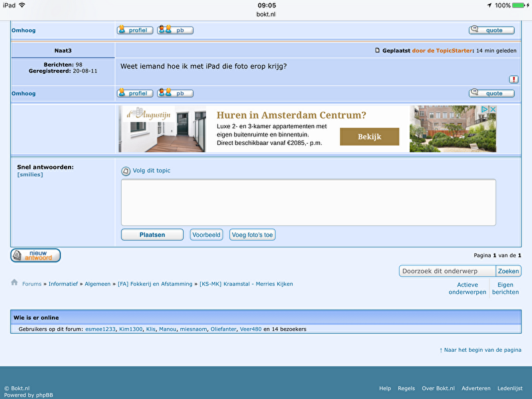532x399 pixels.
Task: Send a pb message to Naat3
Action: click(x=175, y=94)
